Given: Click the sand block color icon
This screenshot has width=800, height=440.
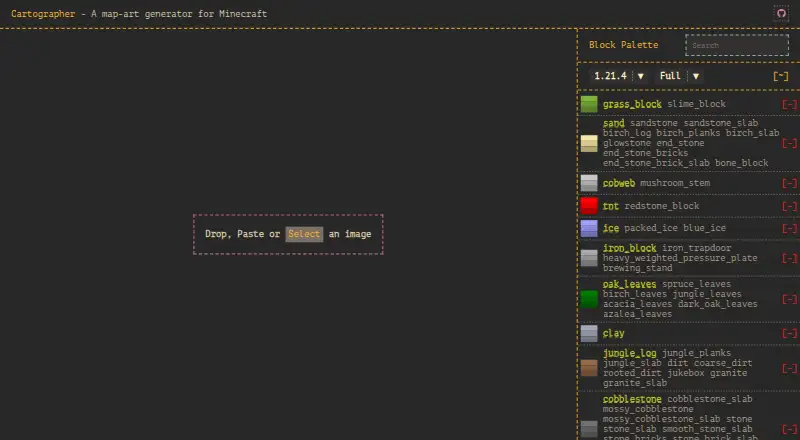Looking at the screenshot, I should 589,143.
